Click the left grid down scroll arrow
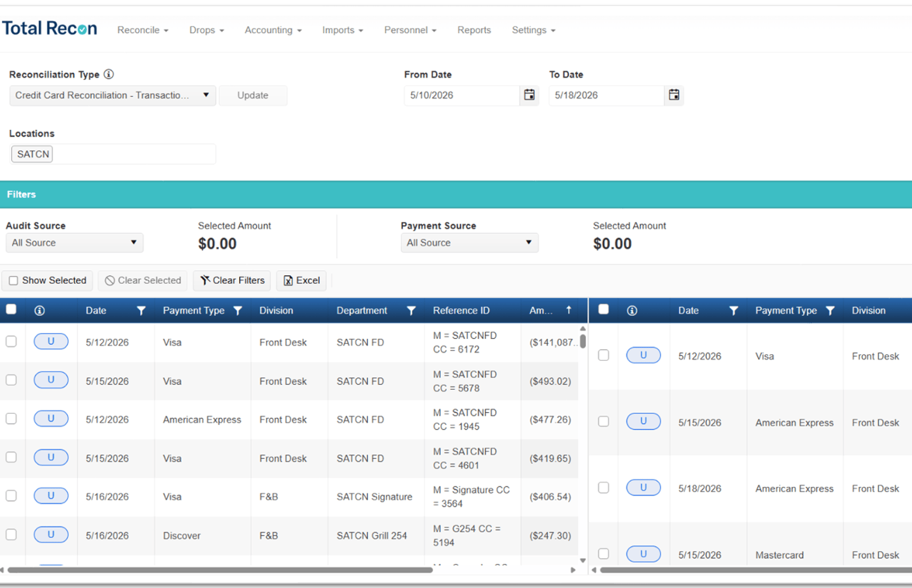912x588 pixels. point(583,560)
